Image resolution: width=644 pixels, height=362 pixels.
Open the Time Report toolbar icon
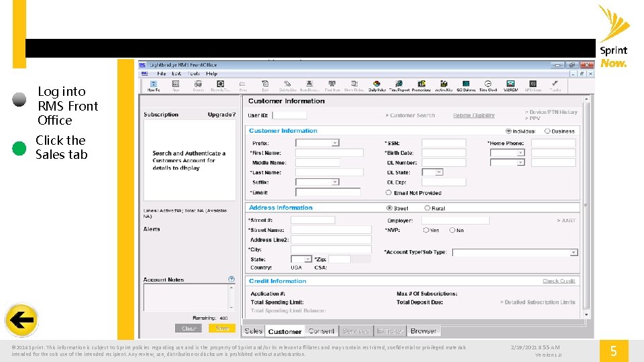click(398, 86)
